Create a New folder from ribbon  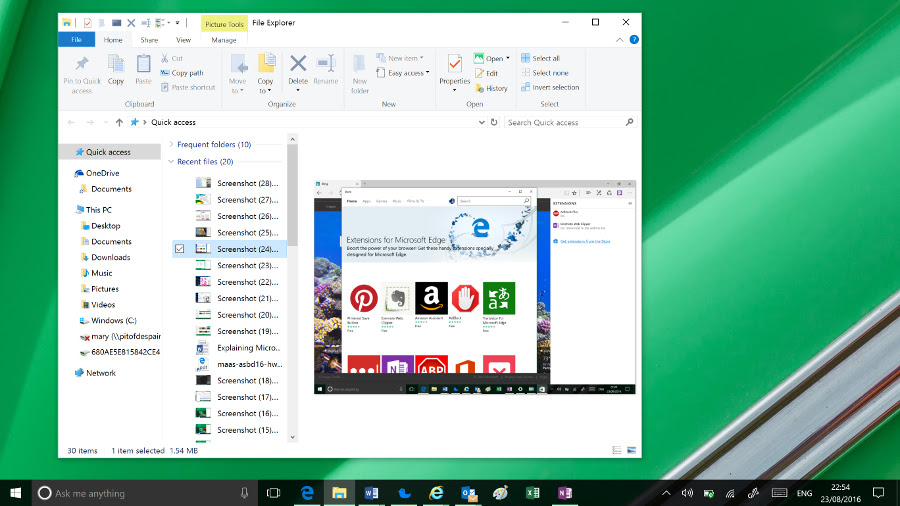tap(359, 74)
